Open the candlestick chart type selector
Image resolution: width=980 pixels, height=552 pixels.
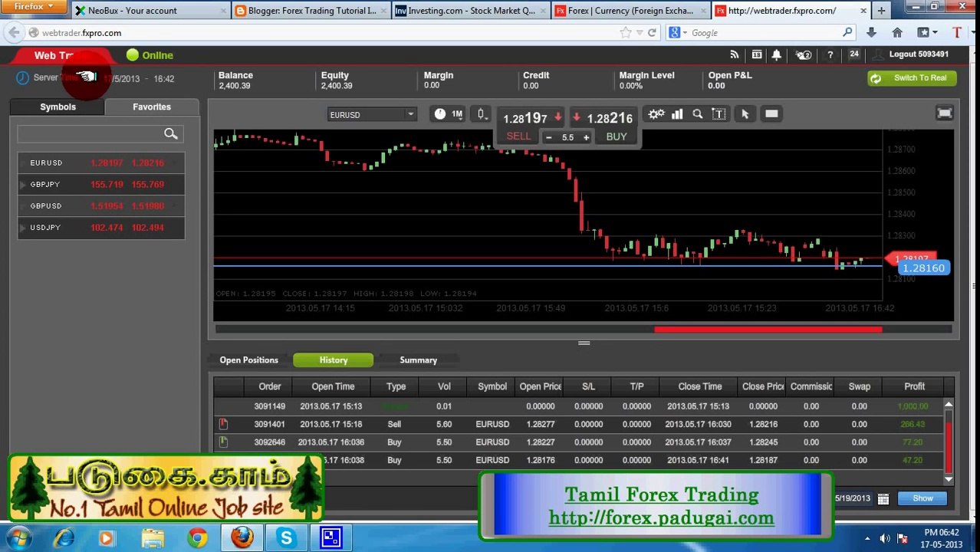pos(481,113)
